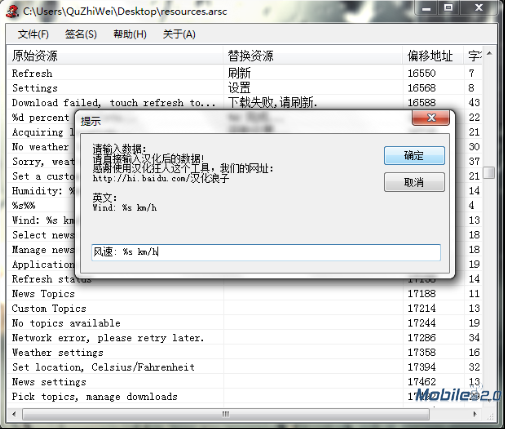Open the 关于(A) menu

pos(179,34)
